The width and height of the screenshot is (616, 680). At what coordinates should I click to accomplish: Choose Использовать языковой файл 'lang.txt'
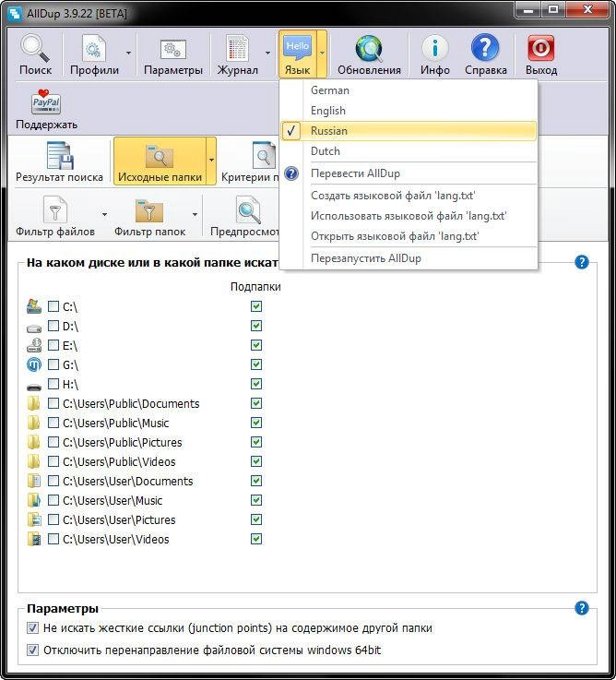(x=409, y=216)
